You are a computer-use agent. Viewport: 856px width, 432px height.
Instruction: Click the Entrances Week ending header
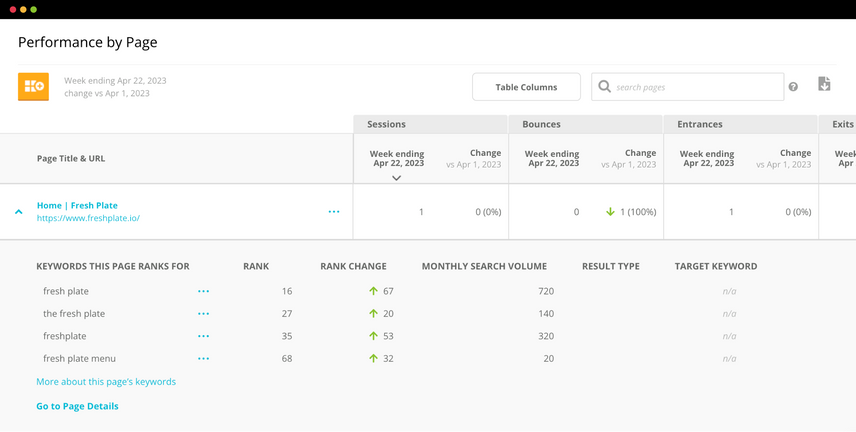[707, 158]
